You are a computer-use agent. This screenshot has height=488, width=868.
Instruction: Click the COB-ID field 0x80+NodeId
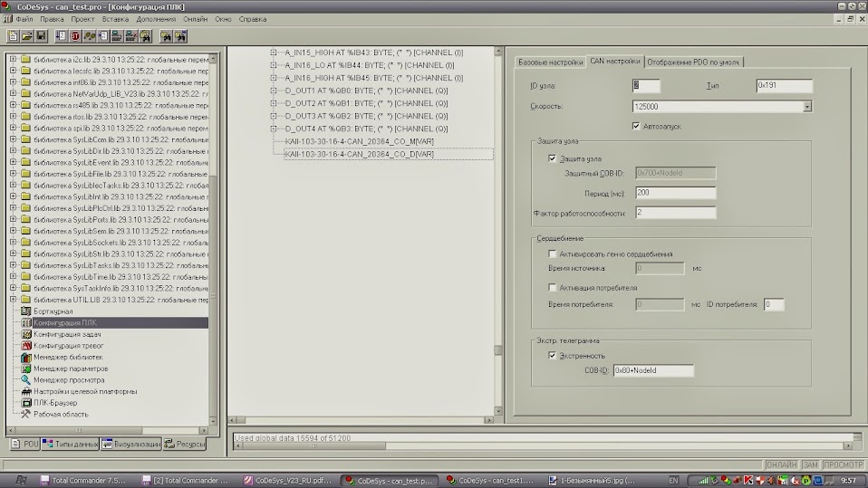coord(653,370)
